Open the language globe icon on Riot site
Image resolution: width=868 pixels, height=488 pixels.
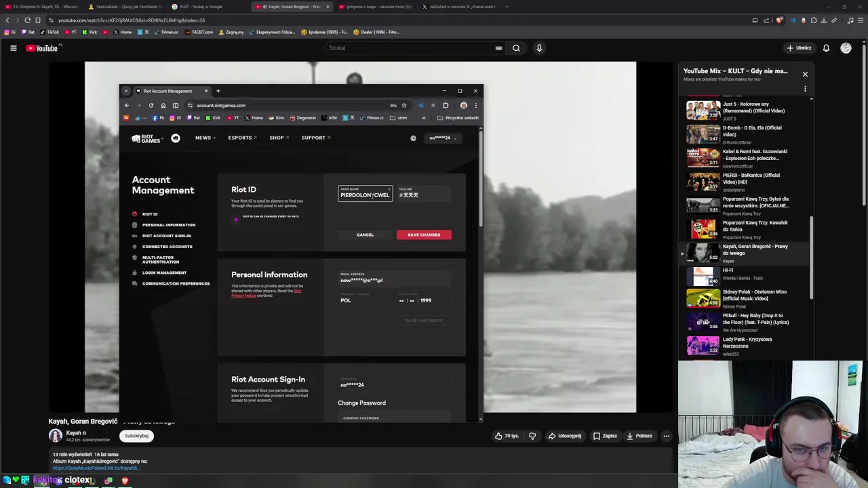tap(413, 138)
